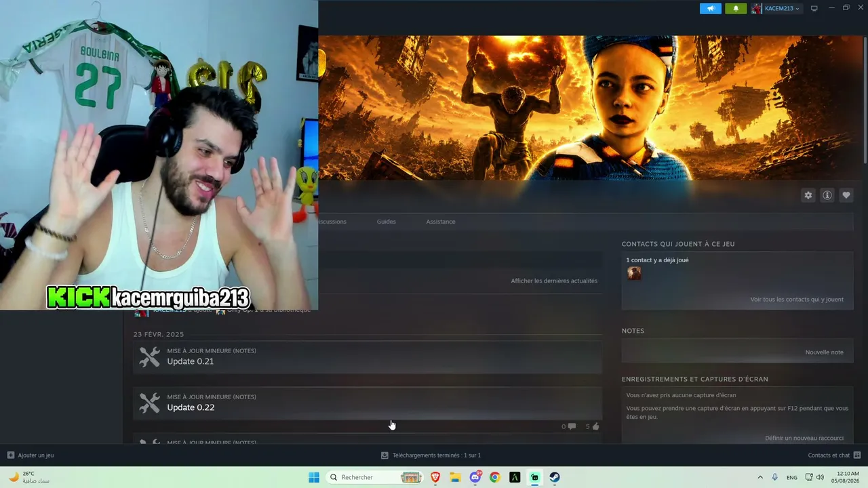
Task: Thumbs up Update 0.22
Action: 593,426
